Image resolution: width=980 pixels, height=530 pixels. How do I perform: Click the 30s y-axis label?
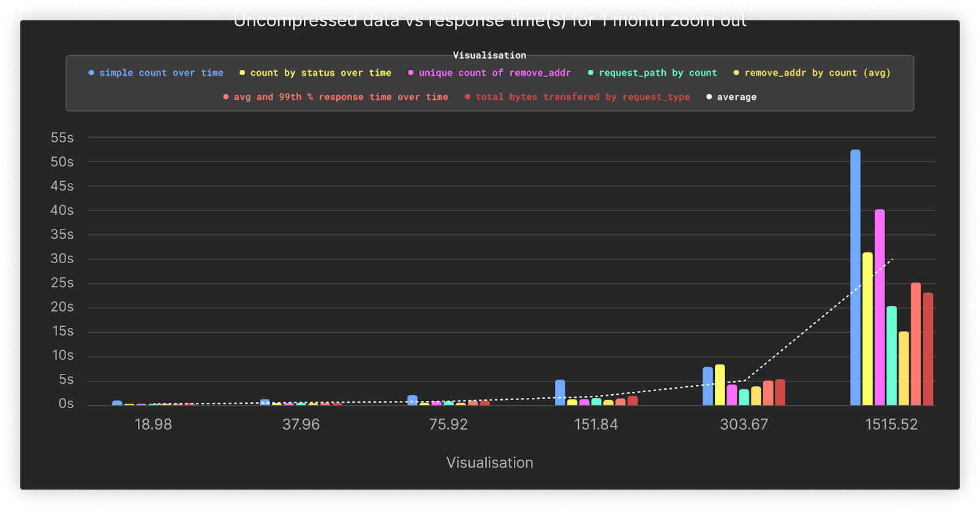pos(62,258)
